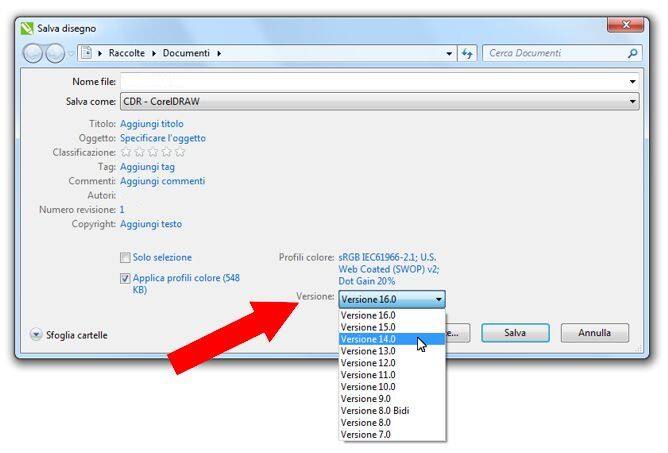
Task: Click the Aggiungi titolo link
Action: pos(152,123)
